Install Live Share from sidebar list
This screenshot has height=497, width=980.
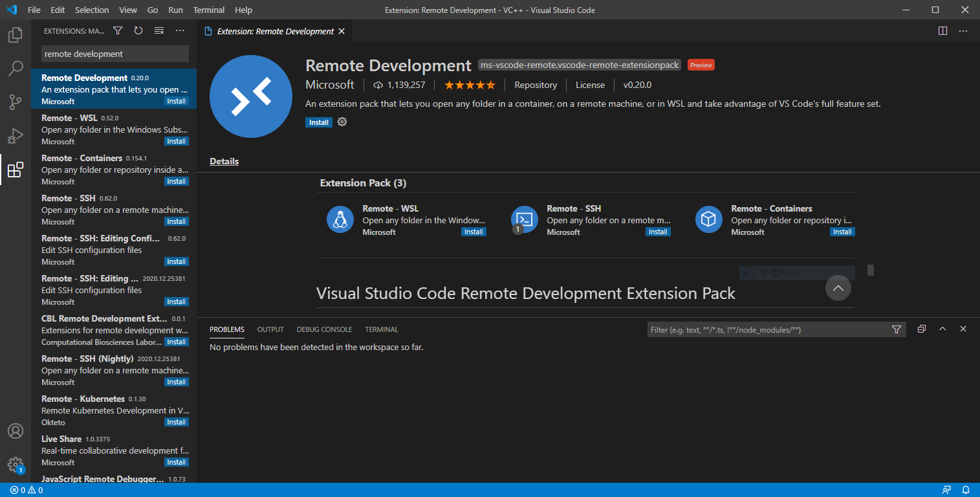[177, 462]
